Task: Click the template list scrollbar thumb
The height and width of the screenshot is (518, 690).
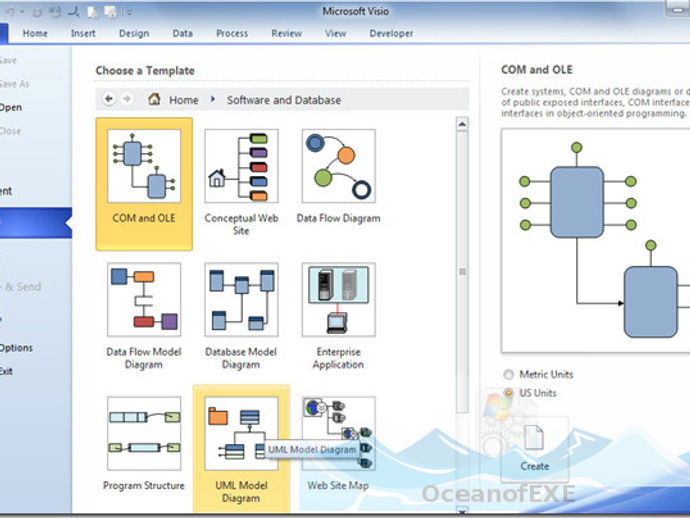Action: pyautogui.click(x=462, y=272)
